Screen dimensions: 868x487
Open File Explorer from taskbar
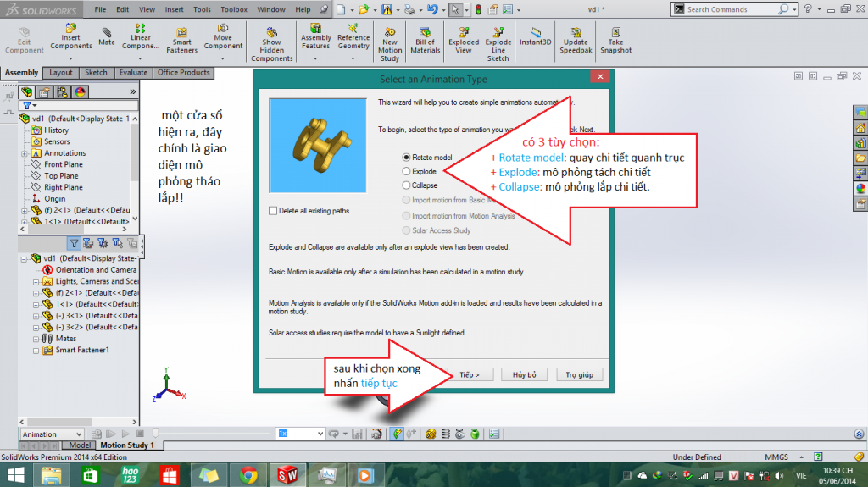pos(52,475)
